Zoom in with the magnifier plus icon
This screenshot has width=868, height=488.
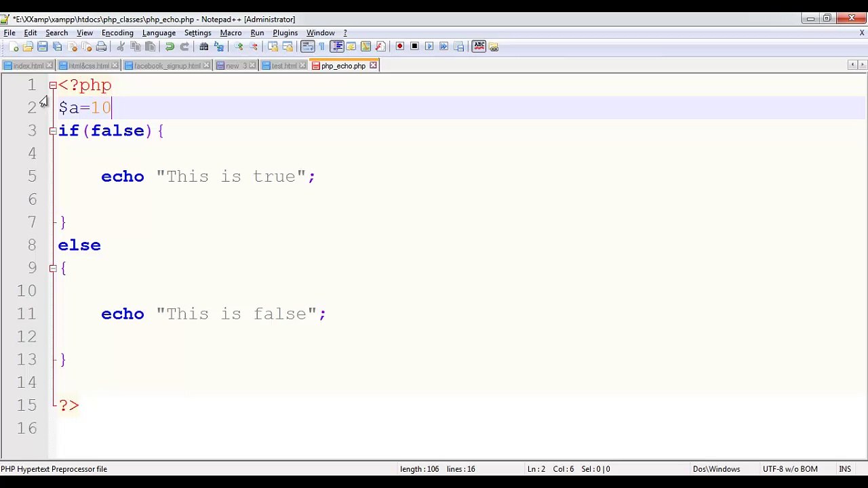click(238, 47)
